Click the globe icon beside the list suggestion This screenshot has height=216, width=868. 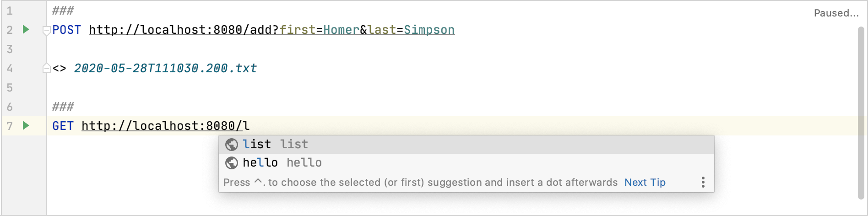pos(232,145)
